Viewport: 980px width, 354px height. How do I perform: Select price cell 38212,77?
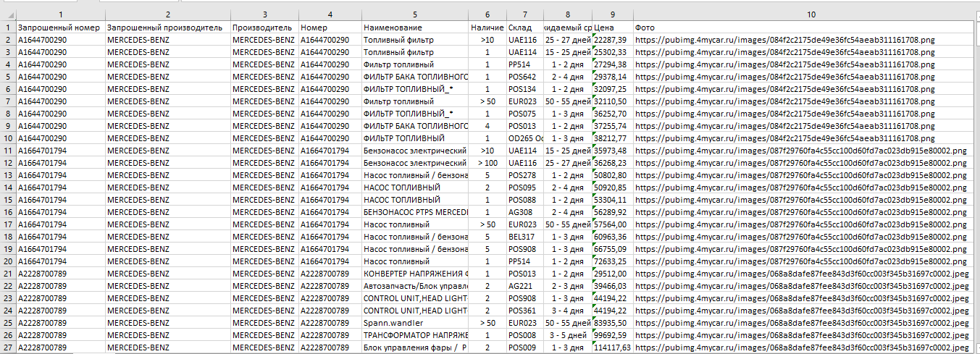tap(613, 138)
